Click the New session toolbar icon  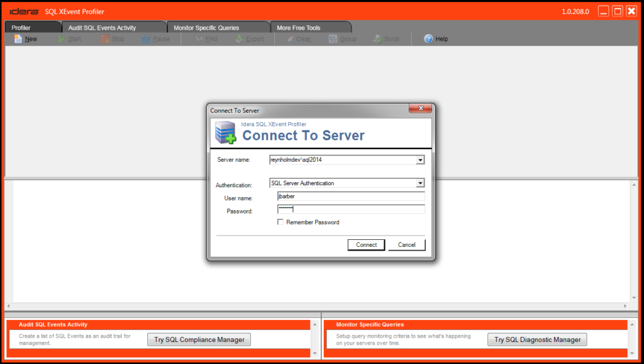point(18,38)
